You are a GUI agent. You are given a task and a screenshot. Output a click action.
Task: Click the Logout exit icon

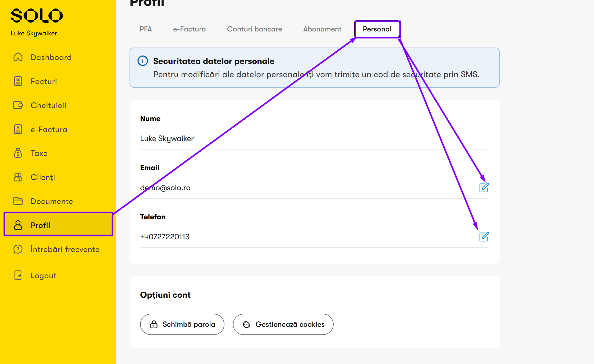click(x=18, y=275)
